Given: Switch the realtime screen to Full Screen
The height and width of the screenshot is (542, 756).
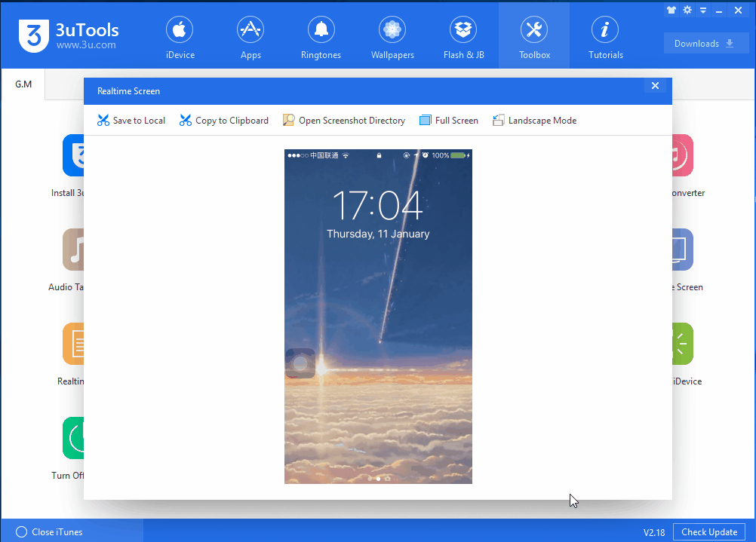Looking at the screenshot, I should [x=448, y=121].
